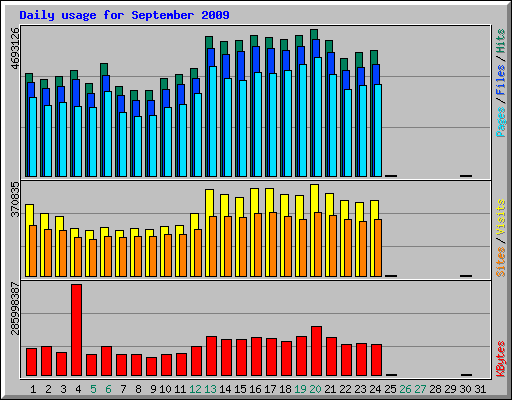Click the cyan Pages bar for day 8

138,146
